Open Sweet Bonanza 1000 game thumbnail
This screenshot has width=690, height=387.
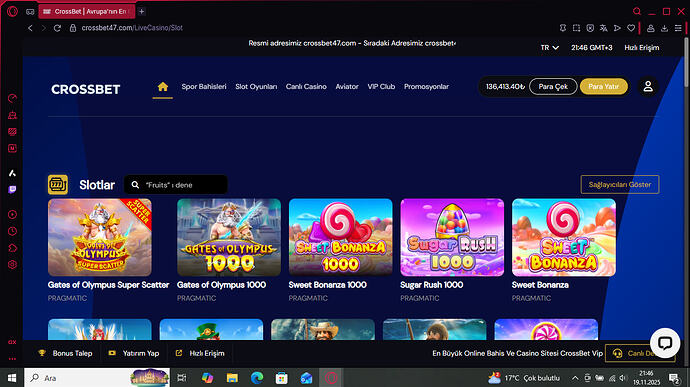[341, 237]
